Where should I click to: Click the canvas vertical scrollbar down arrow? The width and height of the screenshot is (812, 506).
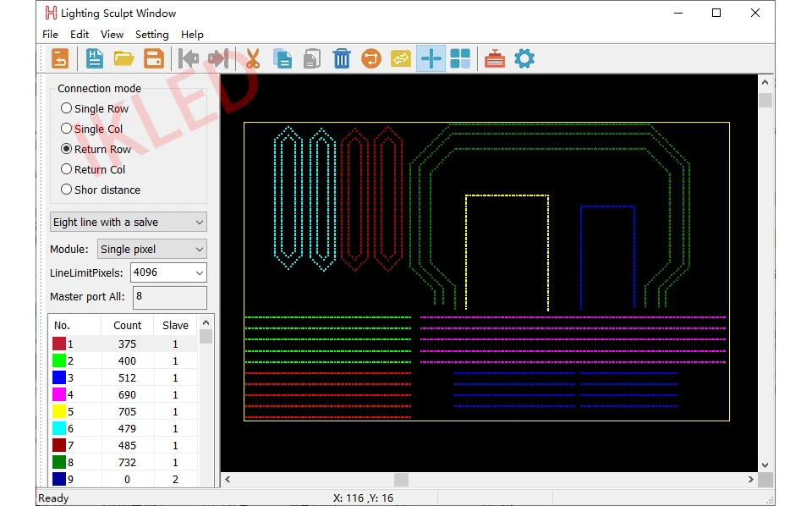coord(765,465)
